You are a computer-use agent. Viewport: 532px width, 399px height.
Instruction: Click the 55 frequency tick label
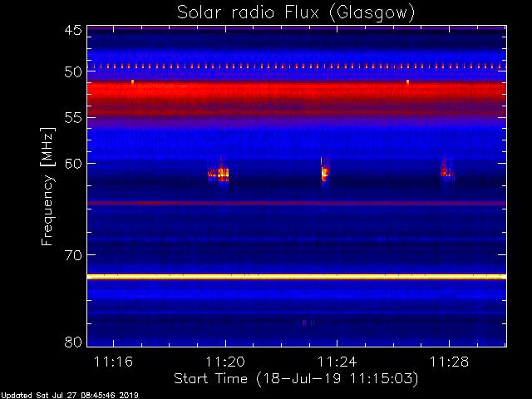click(73, 118)
